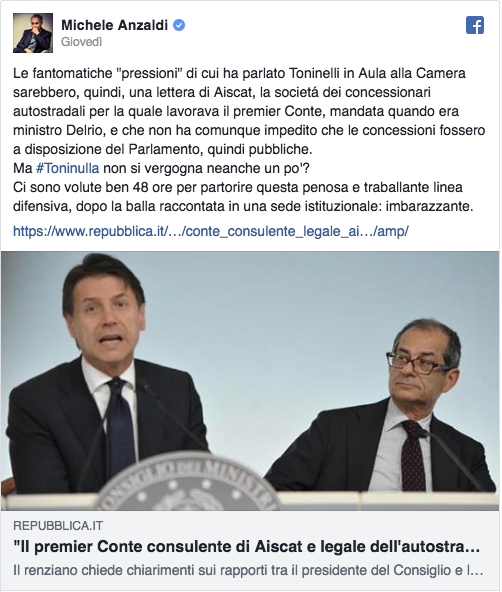Viewport: 502px width, 592px height.
Task: Click the REPUBBLICA.IT source label
Action: (58, 526)
